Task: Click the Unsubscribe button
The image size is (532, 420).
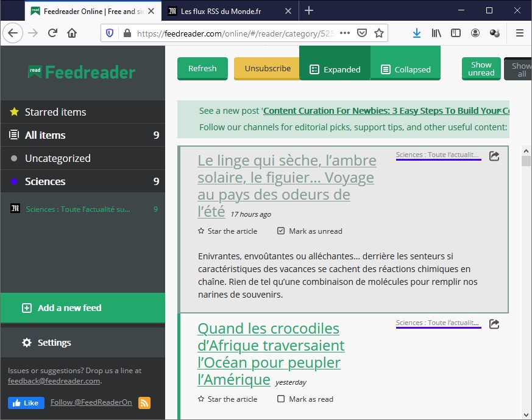Action: [268, 69]
